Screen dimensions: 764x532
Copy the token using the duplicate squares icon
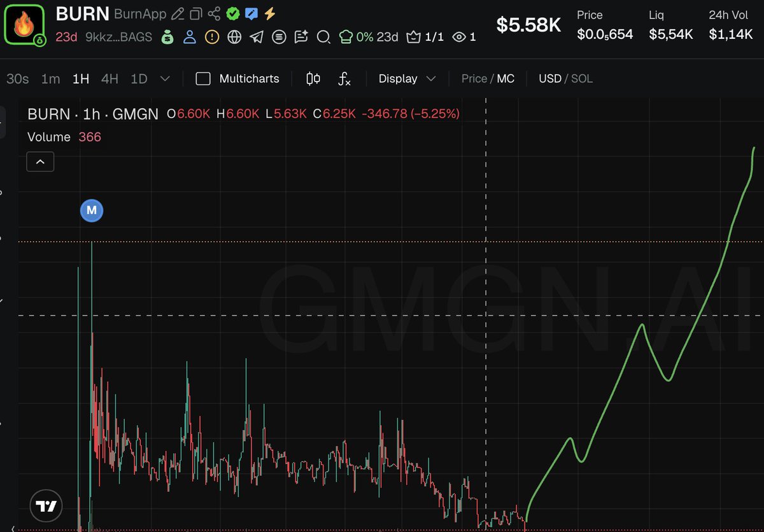pos(196,13)
